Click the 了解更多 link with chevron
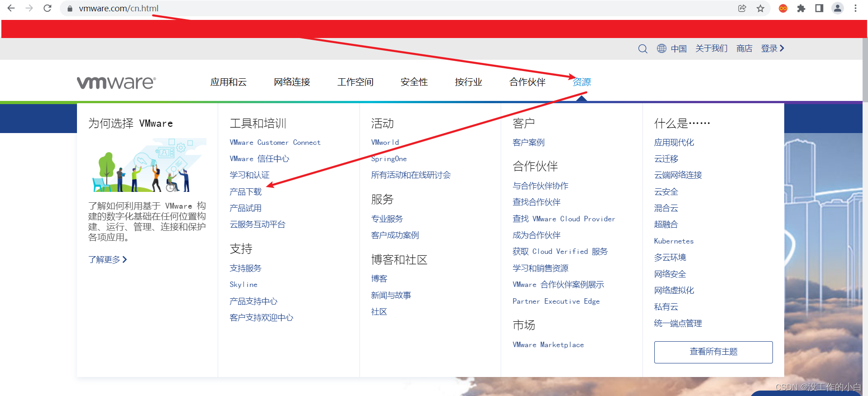The width and height of the screenshot is (868, 396). pyautogui.click(x=108, y=259)
